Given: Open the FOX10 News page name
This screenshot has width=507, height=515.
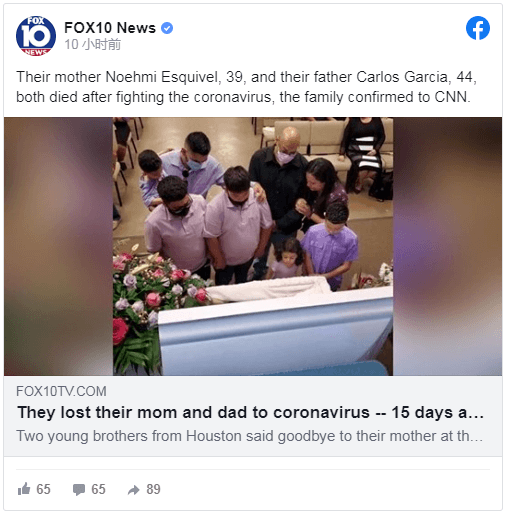Looking at the screenshot, I should pyautogui.click(x=110, y=28).
